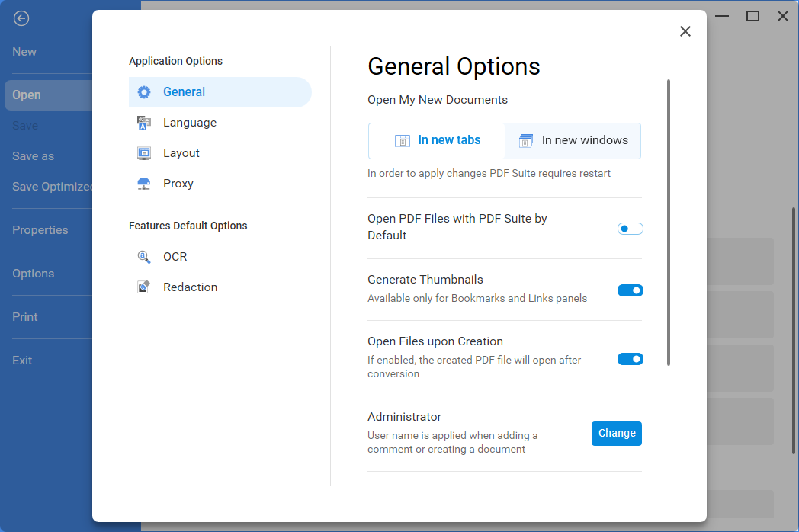Click Save as in the sidebar

(x=33, y=156)
